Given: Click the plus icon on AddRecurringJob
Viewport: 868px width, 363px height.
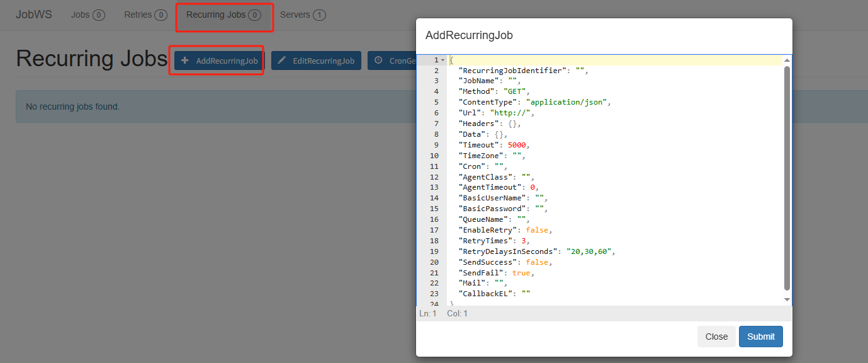Looking at the screenshot, I should pos(185,60).
